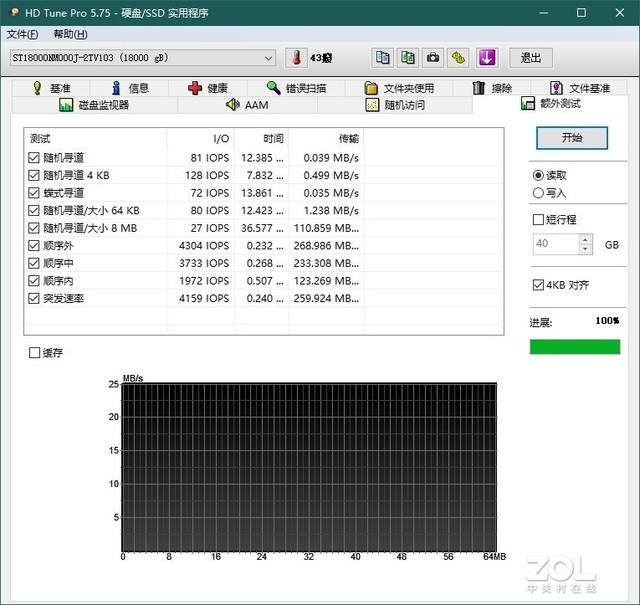Open the 文件基准 tab

pyautogui.click(x=579, y=88)
